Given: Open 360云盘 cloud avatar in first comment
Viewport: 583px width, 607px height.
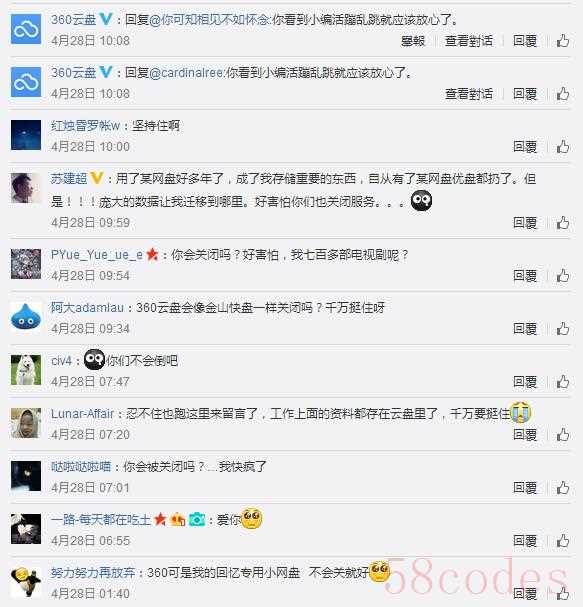Looking at the screenshot, I should pyautogui.click(x=26, y=29).
